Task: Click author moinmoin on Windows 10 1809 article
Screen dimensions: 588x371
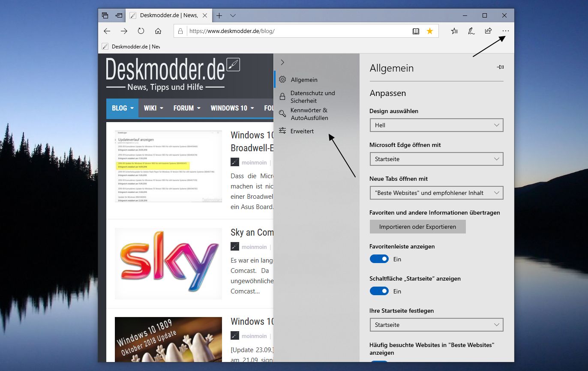Action: (254, 336)
